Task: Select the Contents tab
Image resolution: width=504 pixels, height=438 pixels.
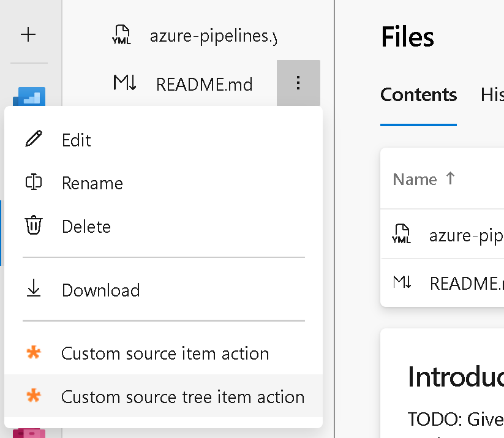Action: 418,94
